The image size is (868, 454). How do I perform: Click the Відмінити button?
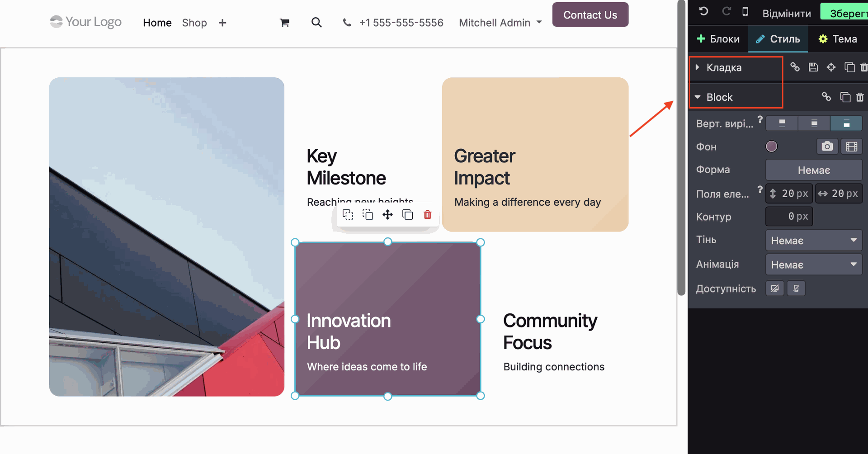(x=786, y=14)
